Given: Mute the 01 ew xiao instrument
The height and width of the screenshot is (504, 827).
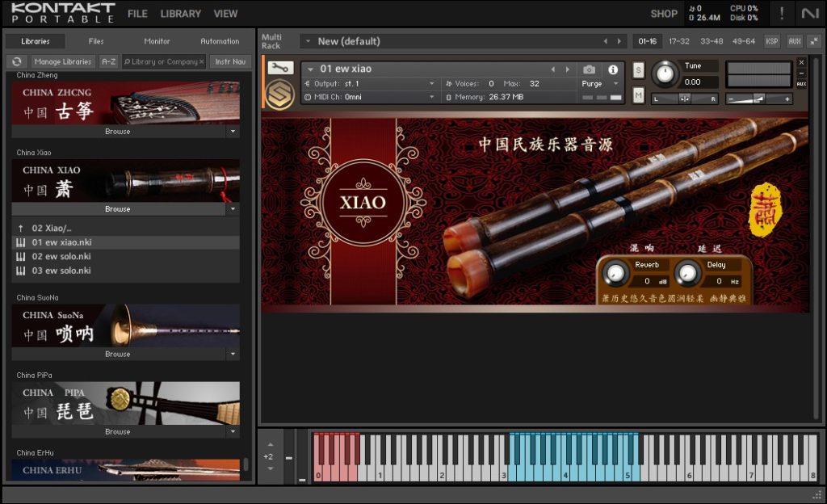Looking at the screenshot, I should [x=638, y=95].
